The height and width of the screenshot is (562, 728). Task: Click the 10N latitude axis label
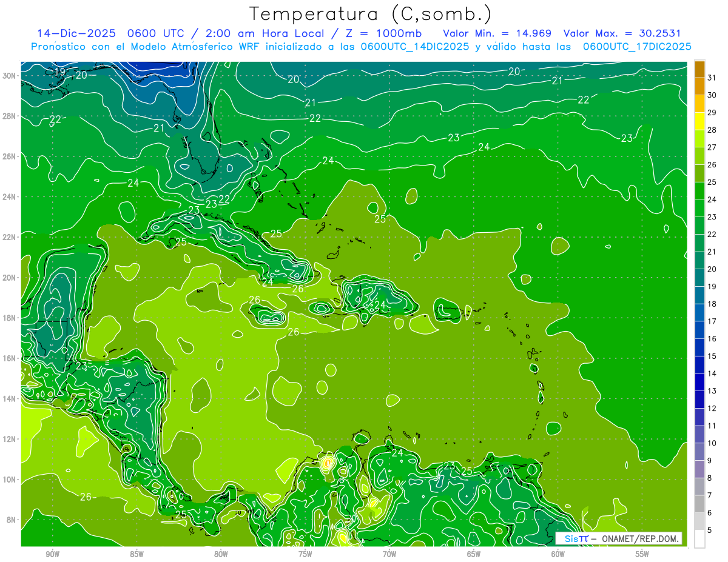click(10, 480)
